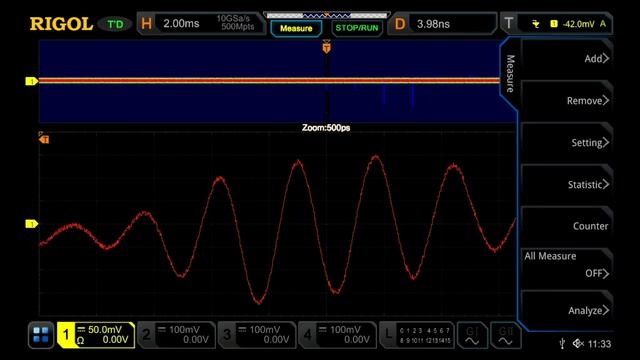Enable channel 4 100mV
Screen dimensions: 640x360
point(337,335)
